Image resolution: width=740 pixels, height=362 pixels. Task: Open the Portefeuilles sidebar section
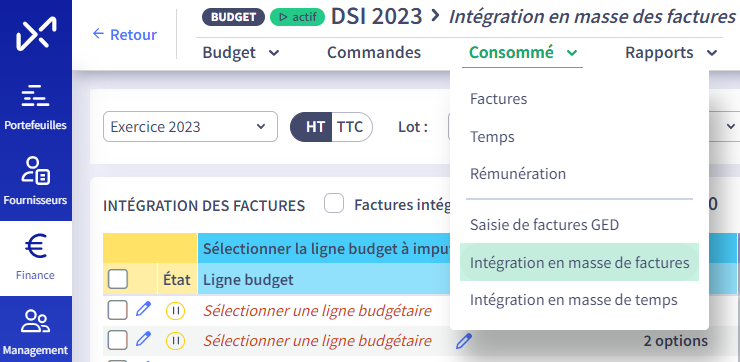tap(35, 108)
